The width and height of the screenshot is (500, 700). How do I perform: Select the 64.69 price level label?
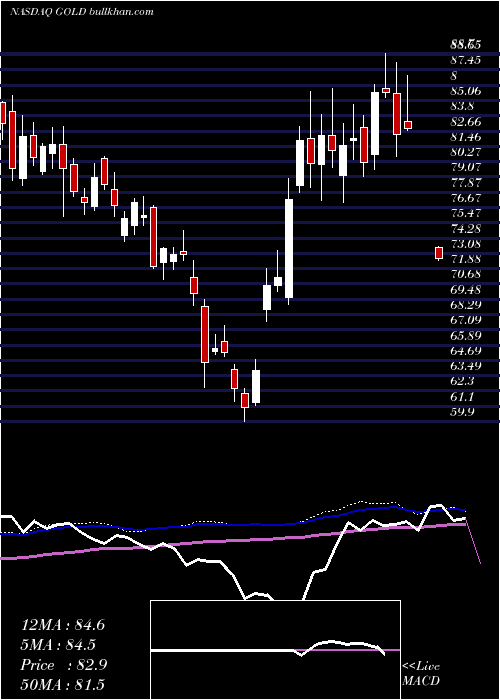tap(466, 350)
